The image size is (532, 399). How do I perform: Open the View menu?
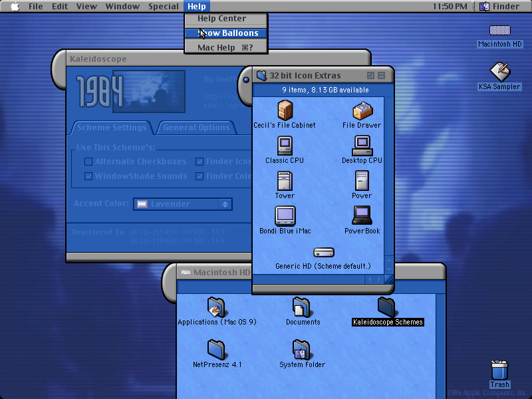(x=86, y=7)
